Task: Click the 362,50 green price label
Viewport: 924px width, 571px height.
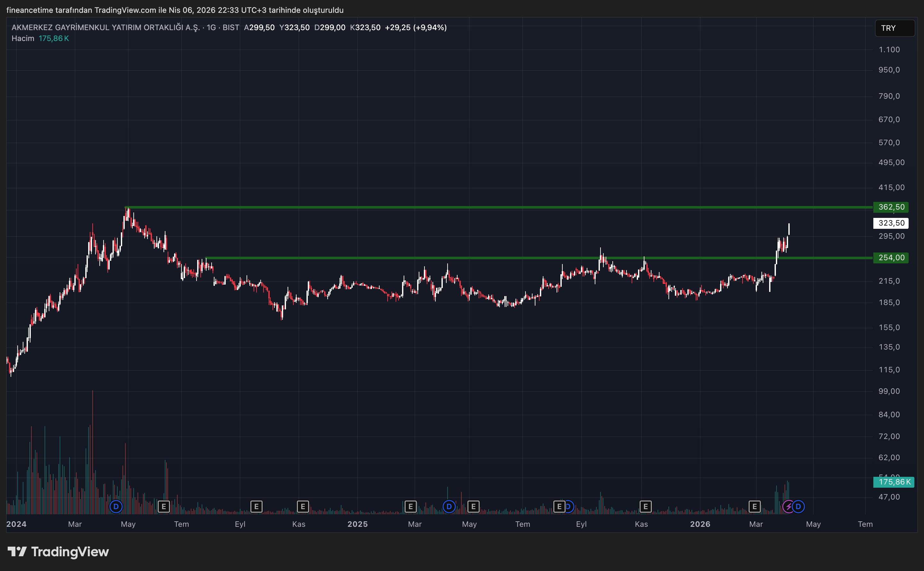Action: pyautogui.click(x=891, y=207)
